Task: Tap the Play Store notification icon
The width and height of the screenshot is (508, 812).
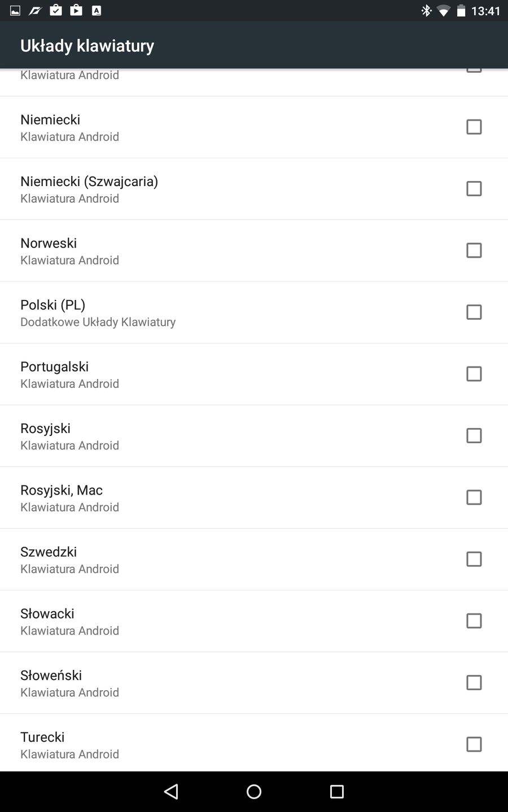Action: tap(76, 10)
